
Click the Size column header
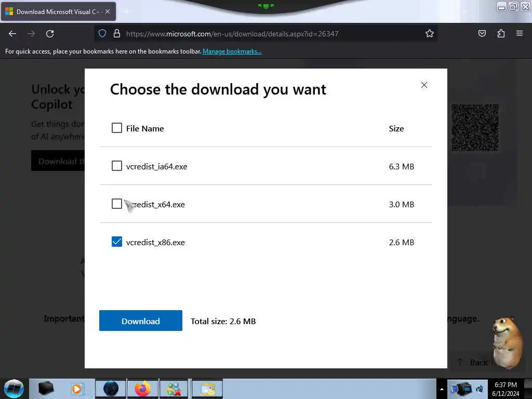396,129
